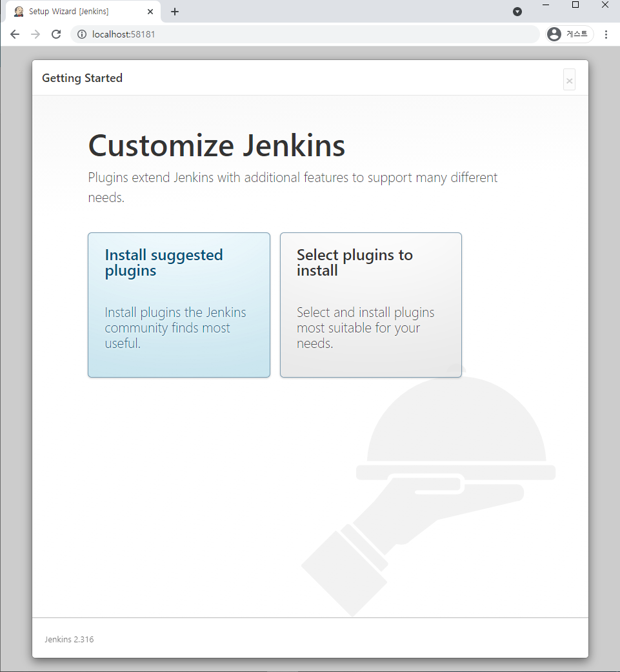Select the Setup Wizard [Jenkins] tab
620x672 pixels.
(x=83, y=12)
